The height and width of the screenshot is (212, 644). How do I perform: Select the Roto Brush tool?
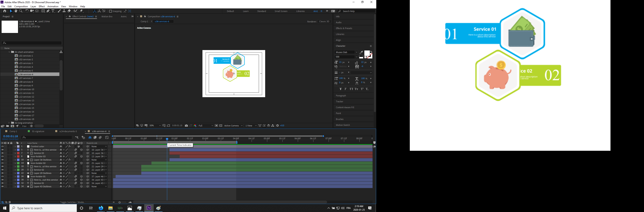pos(75,11)
